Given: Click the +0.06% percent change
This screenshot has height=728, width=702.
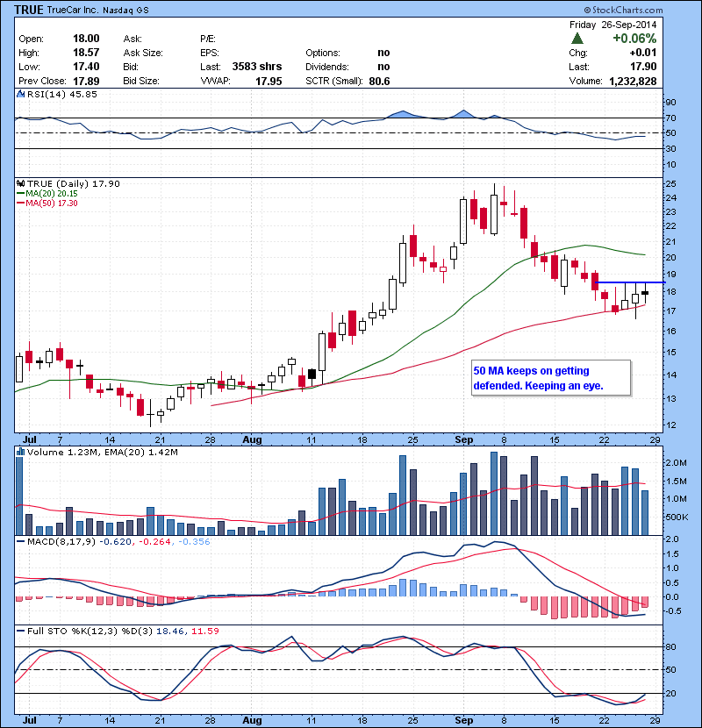Looking at the screenshot, I should tap(634, 38).
